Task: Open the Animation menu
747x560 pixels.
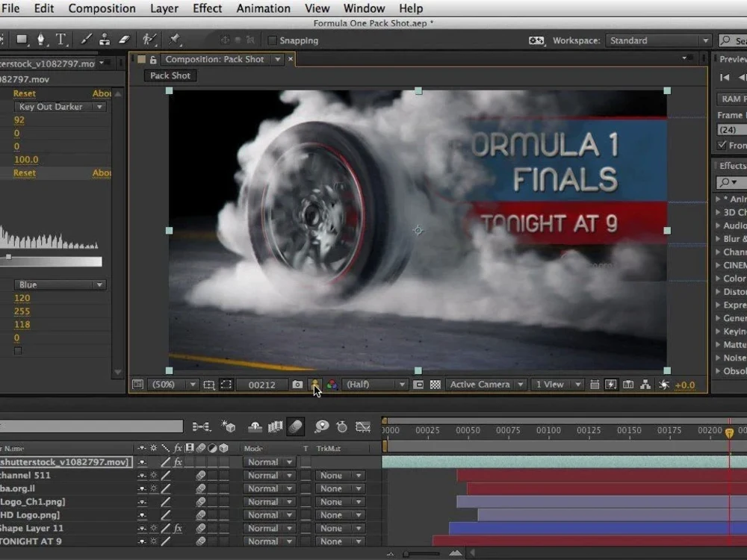Action: point(264,8)
